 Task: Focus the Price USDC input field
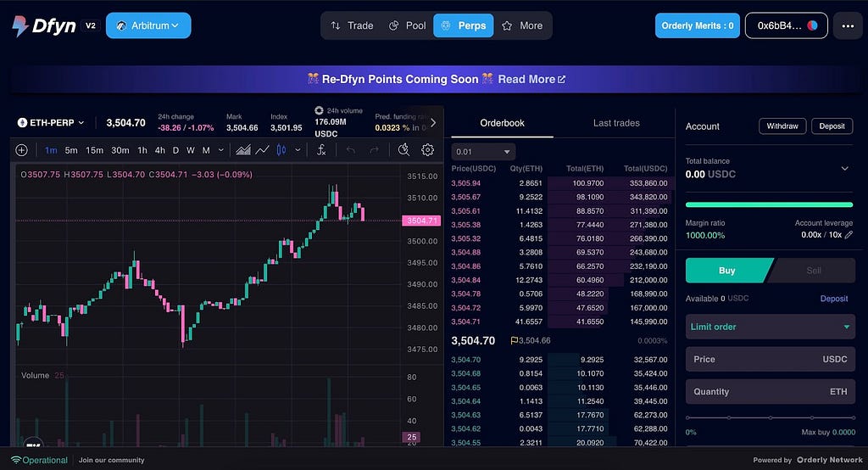pyautogui.click(x=770, y=359)
